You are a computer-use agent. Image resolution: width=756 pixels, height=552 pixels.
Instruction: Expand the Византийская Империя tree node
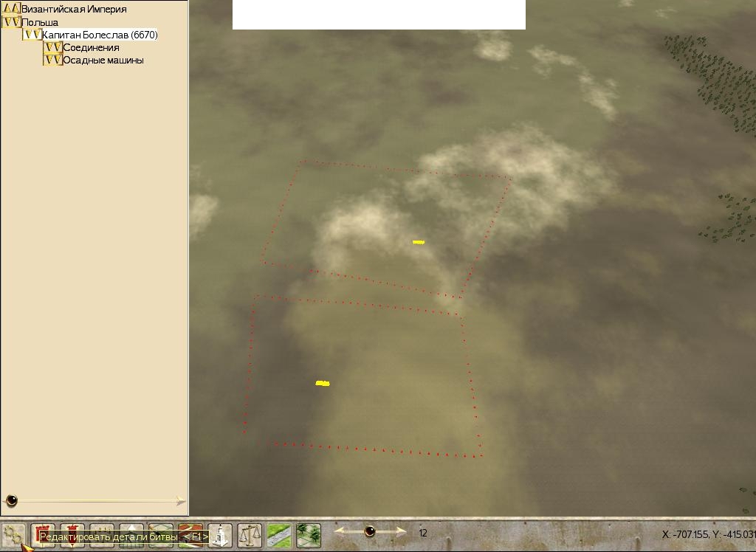pyautogui.click(x=11, y=9)
